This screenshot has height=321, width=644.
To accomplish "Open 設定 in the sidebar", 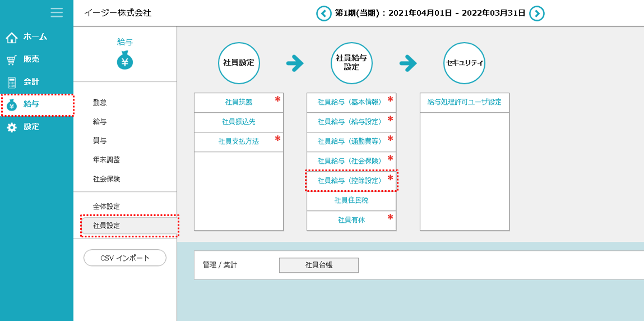I will pos(31,127).
